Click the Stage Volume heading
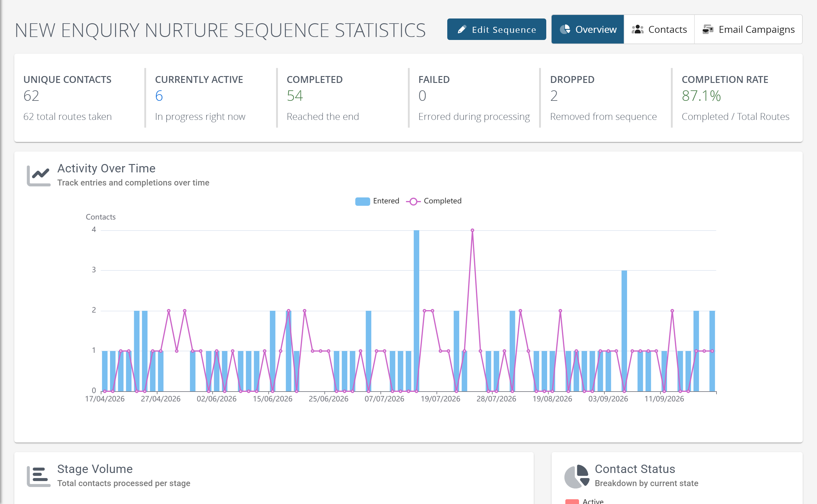817x504 pixels. coord(95,469)
